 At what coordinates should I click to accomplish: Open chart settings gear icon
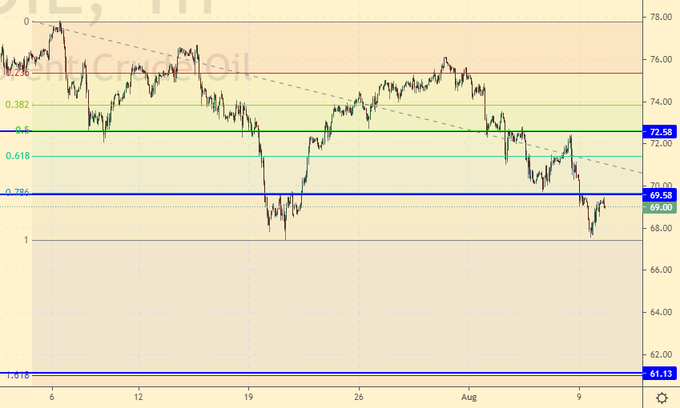661,397
